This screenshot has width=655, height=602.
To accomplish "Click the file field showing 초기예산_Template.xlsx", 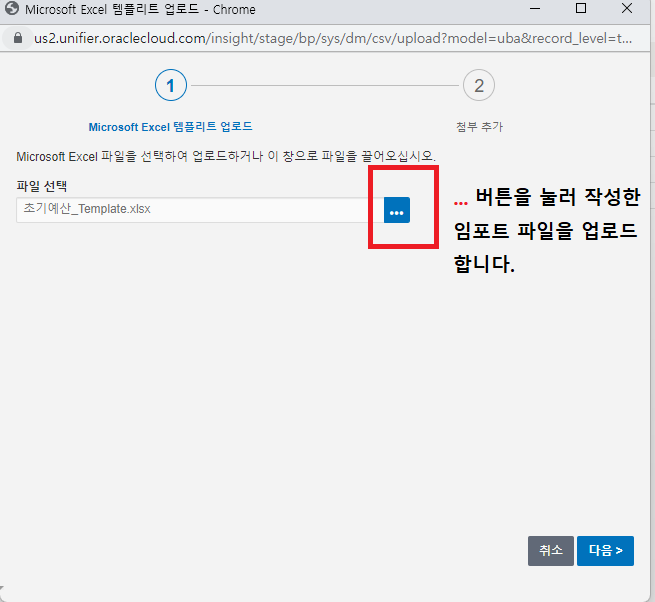I will tap(195, 210).
